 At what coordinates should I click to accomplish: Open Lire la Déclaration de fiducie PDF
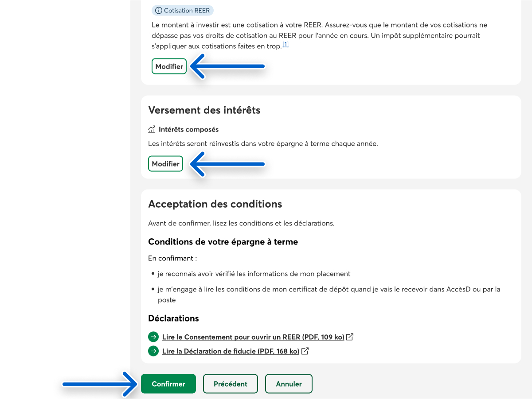click(231, 351)
